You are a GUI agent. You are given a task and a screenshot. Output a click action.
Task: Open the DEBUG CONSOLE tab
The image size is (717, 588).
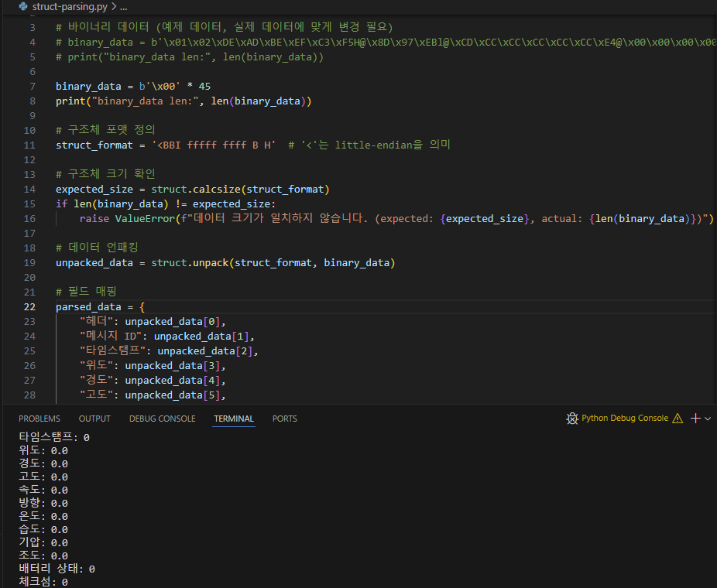[163, 419]
